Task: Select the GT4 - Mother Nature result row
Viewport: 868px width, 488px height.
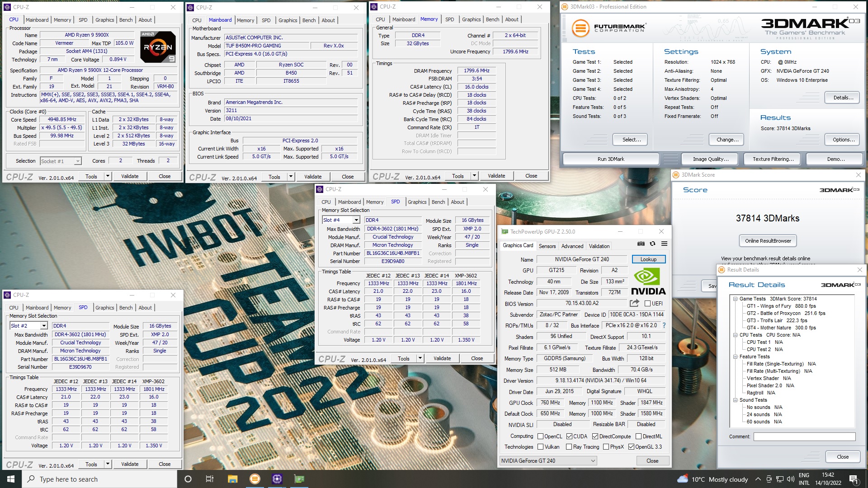Action: 781,328
